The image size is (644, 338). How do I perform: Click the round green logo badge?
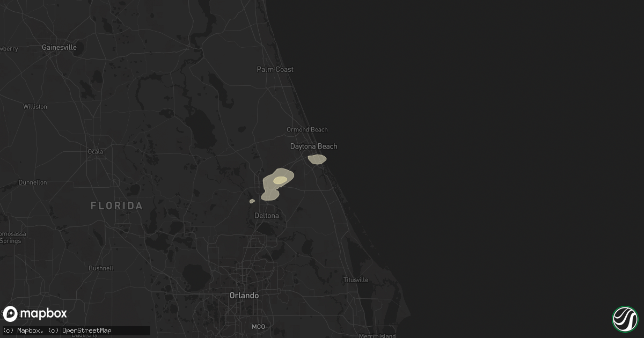coord(625,319)
